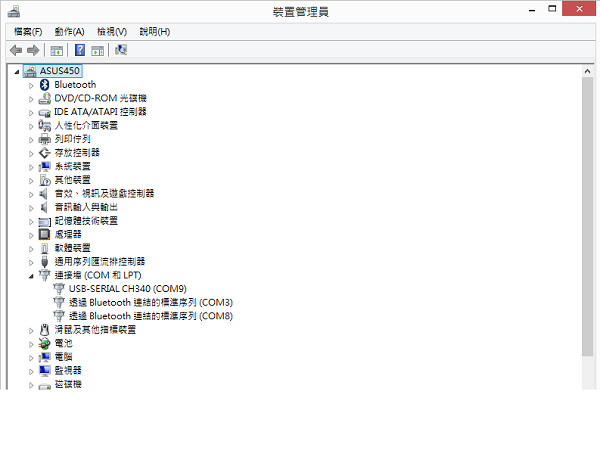The height and width of the screenshot is (463, 600).
Task: Click the 監視器 monitor icon
Action: click(x=44, y=371)
